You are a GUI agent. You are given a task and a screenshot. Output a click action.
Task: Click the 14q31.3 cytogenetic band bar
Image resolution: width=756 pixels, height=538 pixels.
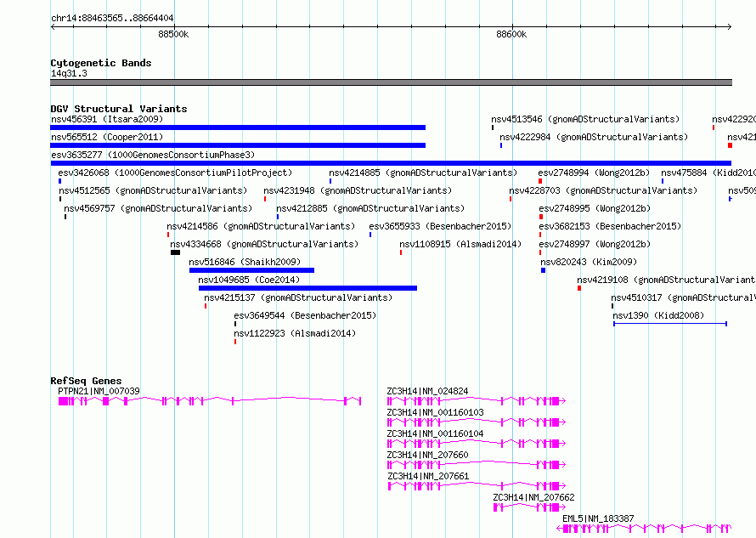click(x=391, y=82)
